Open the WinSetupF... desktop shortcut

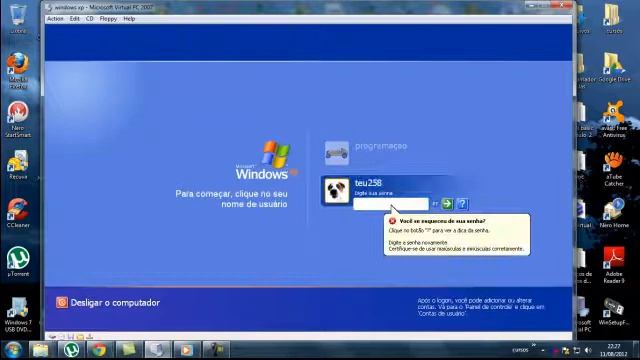click(614, 311)
